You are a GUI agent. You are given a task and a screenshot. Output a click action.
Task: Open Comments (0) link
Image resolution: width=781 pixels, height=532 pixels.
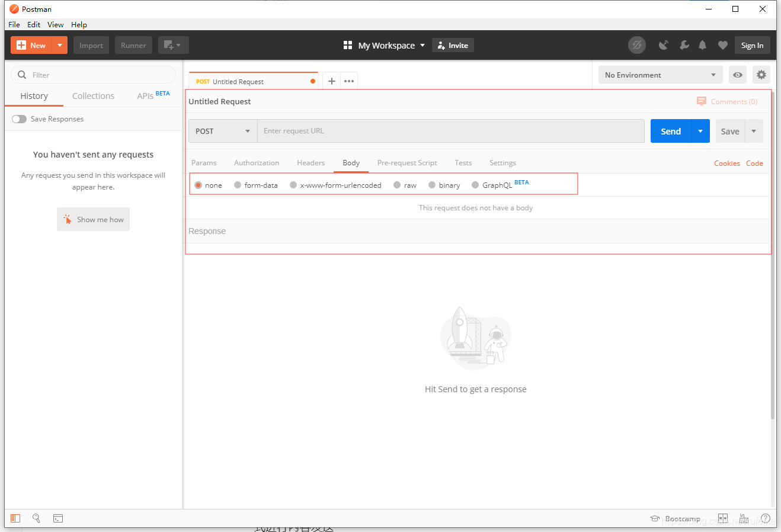pyautogui.click(x=727, y=101)
